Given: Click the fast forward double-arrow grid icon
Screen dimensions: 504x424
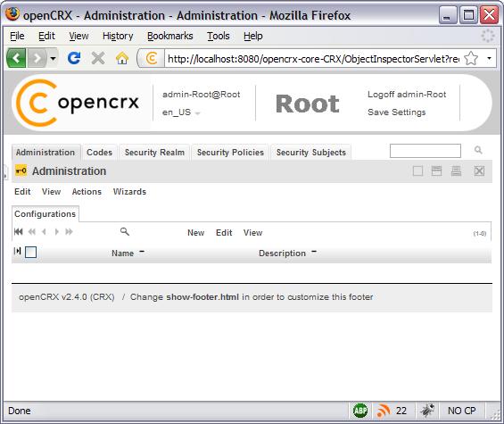Looking at the screenshot, I should (69, 231).
